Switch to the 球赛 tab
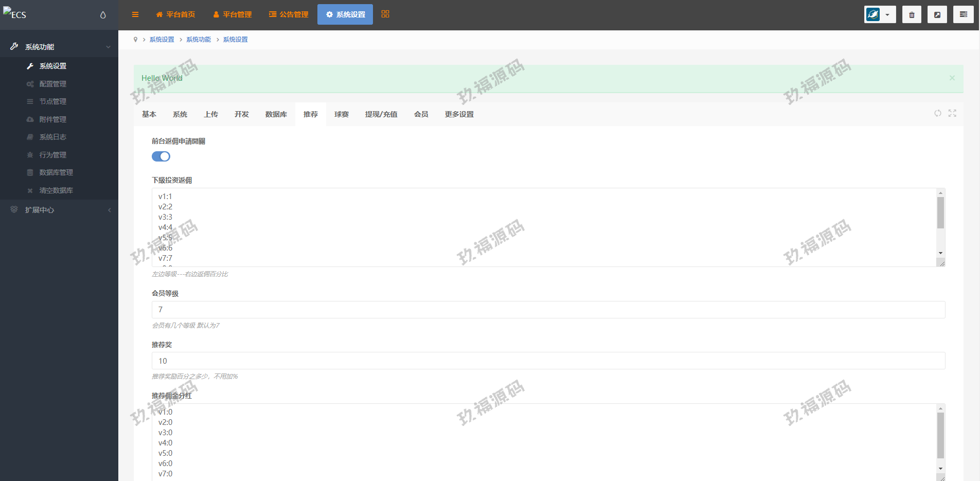 pyautogui.click(x=342, y=114)
